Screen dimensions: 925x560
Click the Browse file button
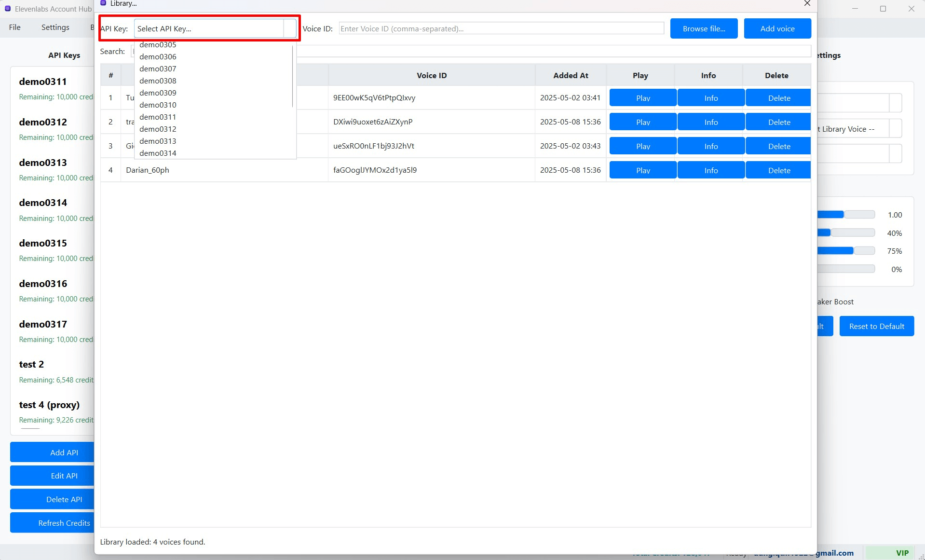pyautogui.click(x=704, y=28)
